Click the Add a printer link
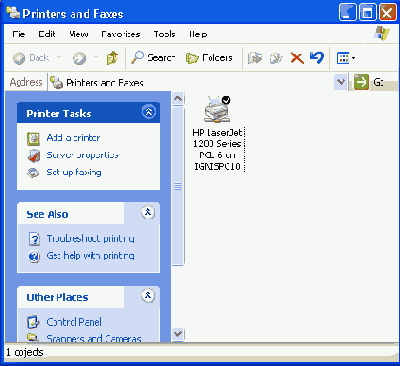This screenshot has height=366, width=400. (73, 138)
